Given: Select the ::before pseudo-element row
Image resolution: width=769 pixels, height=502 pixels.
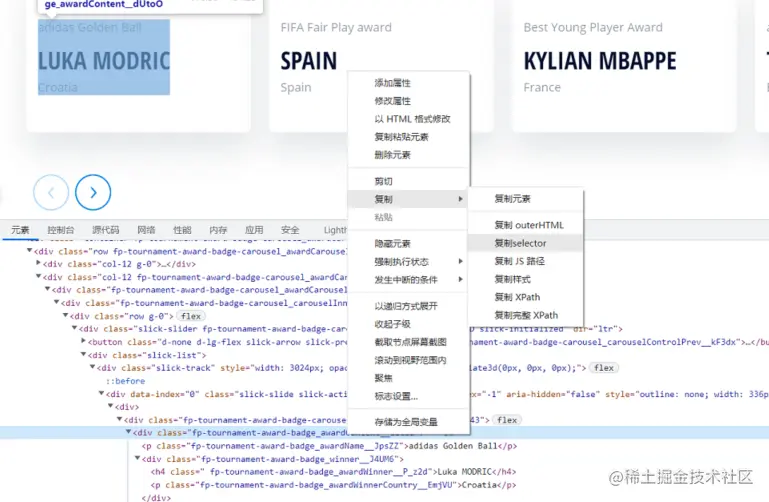Looking at the screenshot, I should (x=126, y=381).
